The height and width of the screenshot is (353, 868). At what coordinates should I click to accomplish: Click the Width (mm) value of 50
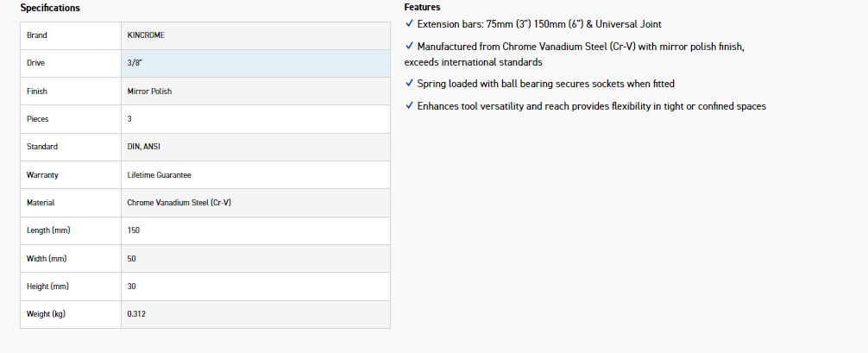pos(132,259)
